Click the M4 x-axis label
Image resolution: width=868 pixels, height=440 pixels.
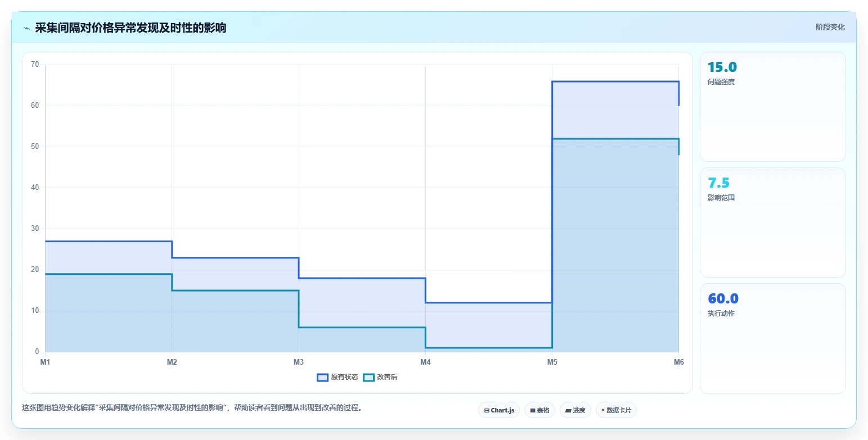click(425, 362)
